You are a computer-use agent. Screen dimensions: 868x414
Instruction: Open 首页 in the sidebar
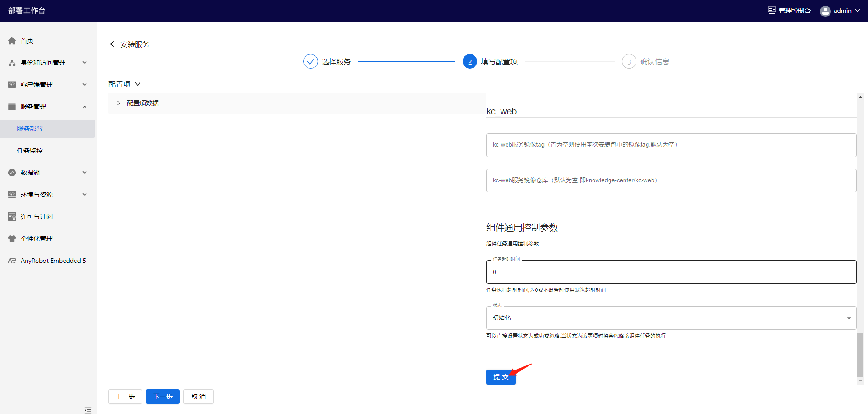click(27, 41)
